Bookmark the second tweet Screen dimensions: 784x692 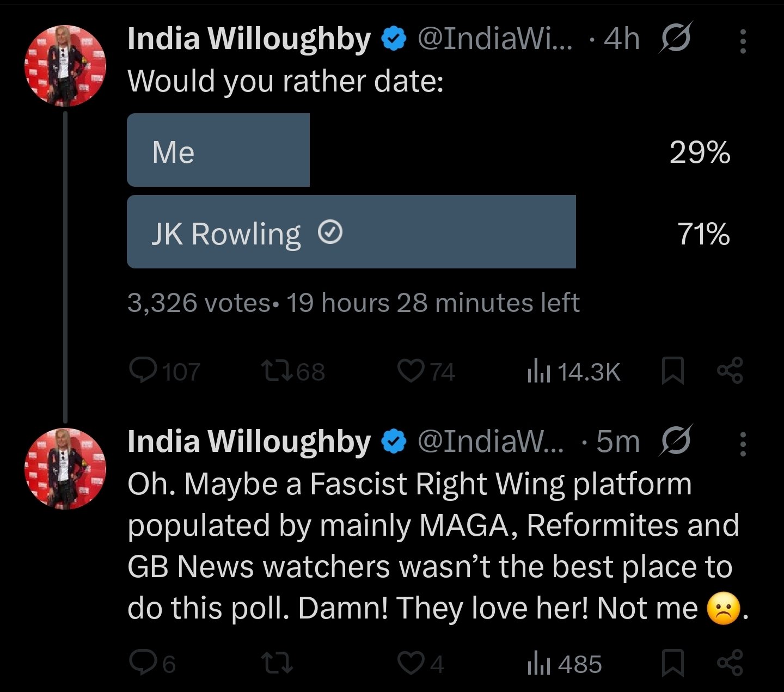[672, 664]
